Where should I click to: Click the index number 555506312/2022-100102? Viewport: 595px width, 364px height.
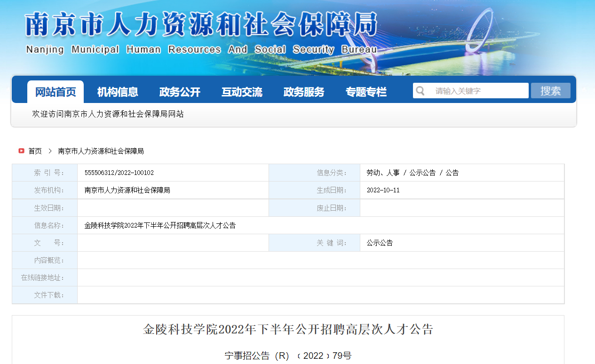click(x=119, y=173)
